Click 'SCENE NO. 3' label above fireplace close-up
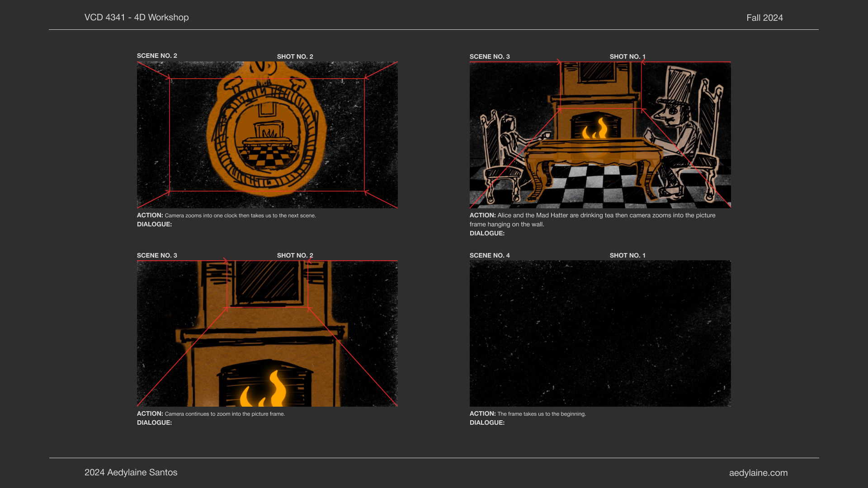This screenshot has width=868, height=488. (x=157, y=255)
